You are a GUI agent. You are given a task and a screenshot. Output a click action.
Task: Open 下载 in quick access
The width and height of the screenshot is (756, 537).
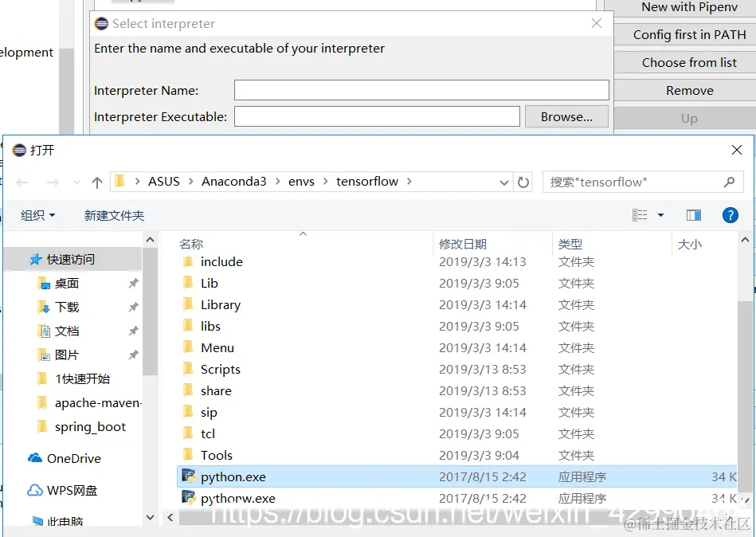coord(67,308)
